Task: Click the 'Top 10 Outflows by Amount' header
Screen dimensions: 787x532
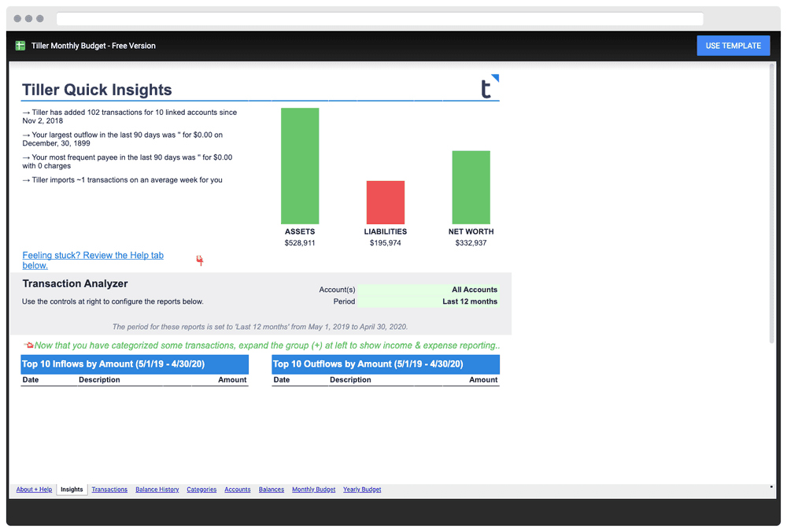Action: coord(386,364)
